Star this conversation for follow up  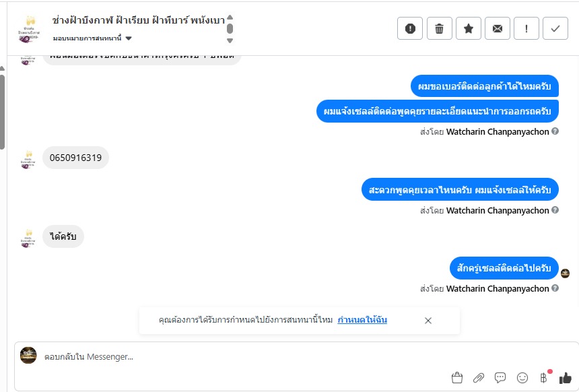[x=468, y=28]
